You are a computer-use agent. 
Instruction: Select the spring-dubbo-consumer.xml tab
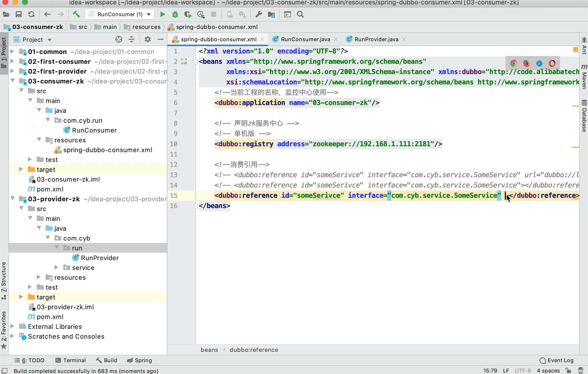(x=219, y=39)
